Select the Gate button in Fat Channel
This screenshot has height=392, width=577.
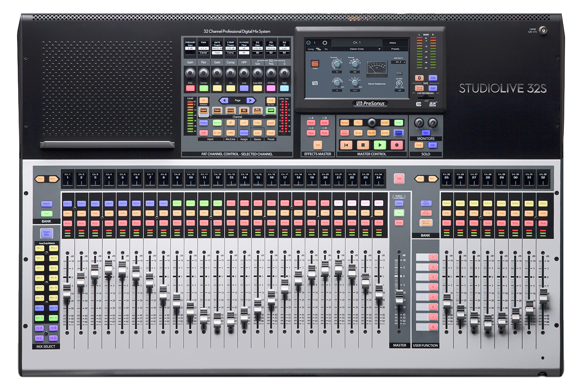coord(217,110)
